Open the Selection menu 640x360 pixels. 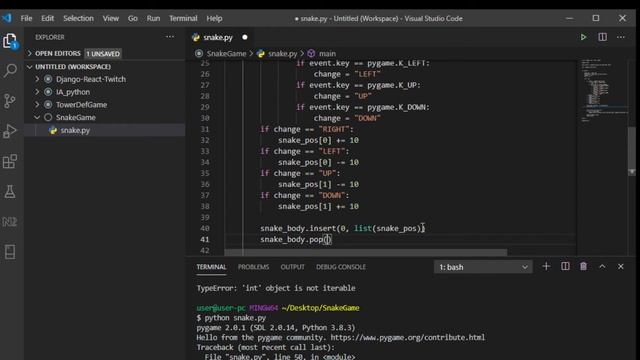click(x=78, y=18)
